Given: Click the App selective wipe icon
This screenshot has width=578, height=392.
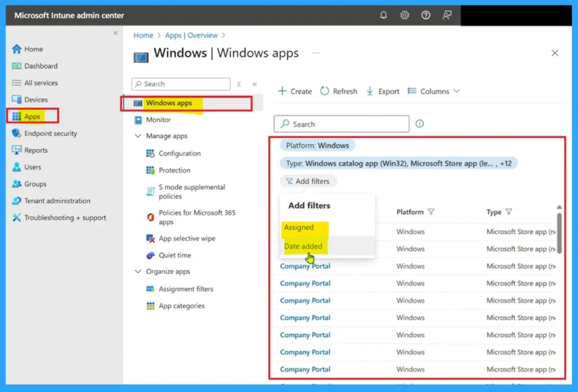Looking at the screenshot, I should [x=150, y=239].
